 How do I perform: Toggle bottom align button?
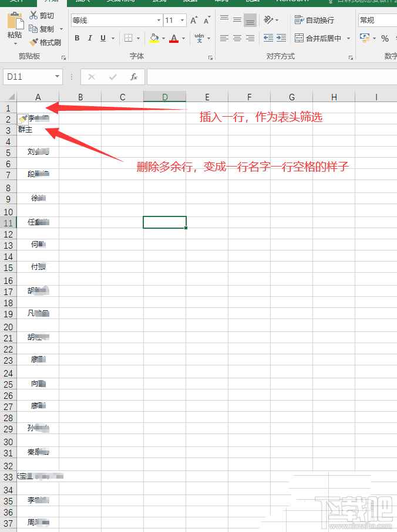[x=250, y=21]
